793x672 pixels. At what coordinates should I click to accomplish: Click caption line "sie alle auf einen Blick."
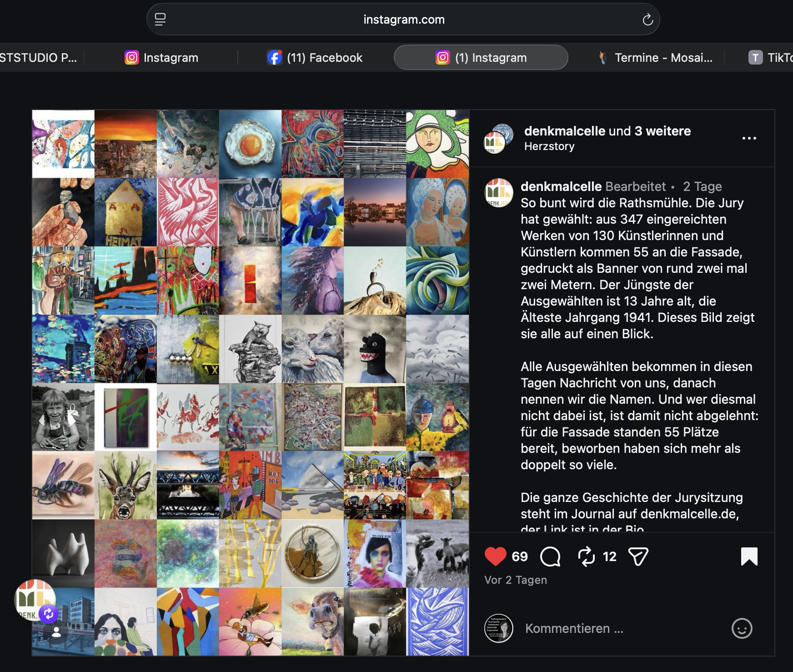(587, 334)
